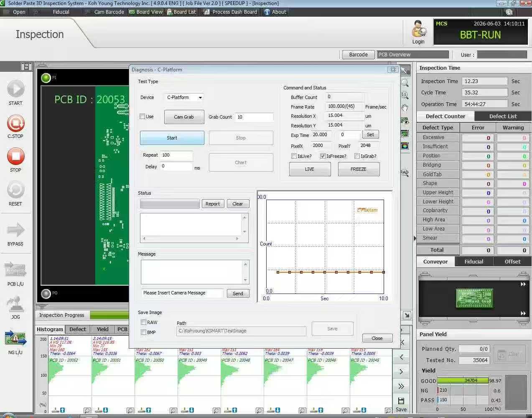Click the Clear button in Status section
This screenshot has height=418, width=532.
tap(238, 204)
